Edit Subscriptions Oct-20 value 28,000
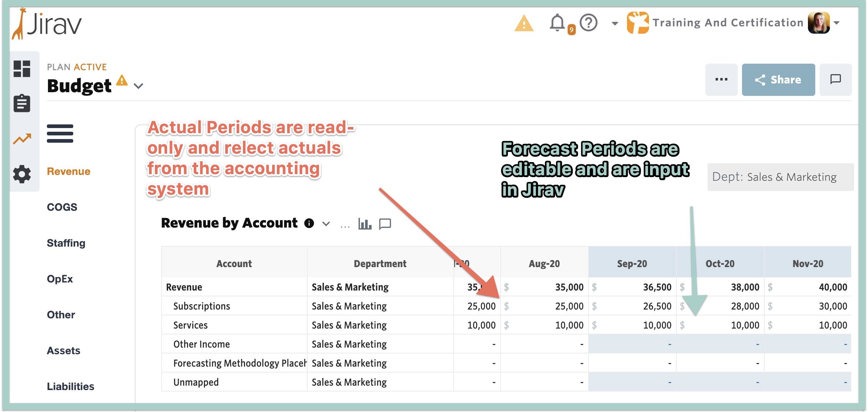Screen dimensions: 868x412 (x=720, y=306)
